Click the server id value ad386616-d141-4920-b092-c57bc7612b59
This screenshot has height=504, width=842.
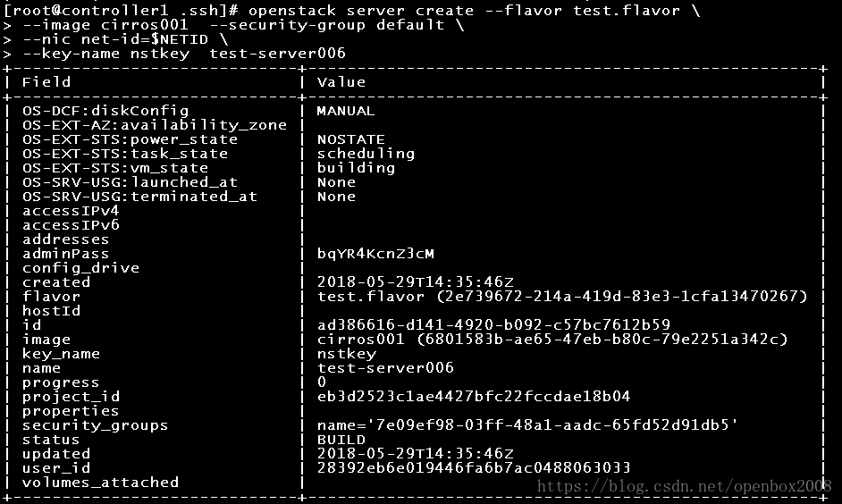(493, 325)
